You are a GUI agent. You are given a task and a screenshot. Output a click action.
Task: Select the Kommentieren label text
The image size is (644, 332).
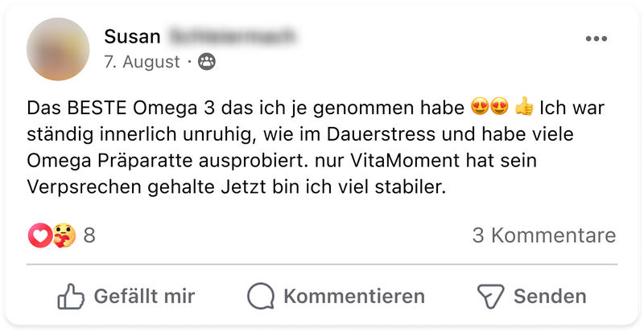click(354, 297)
